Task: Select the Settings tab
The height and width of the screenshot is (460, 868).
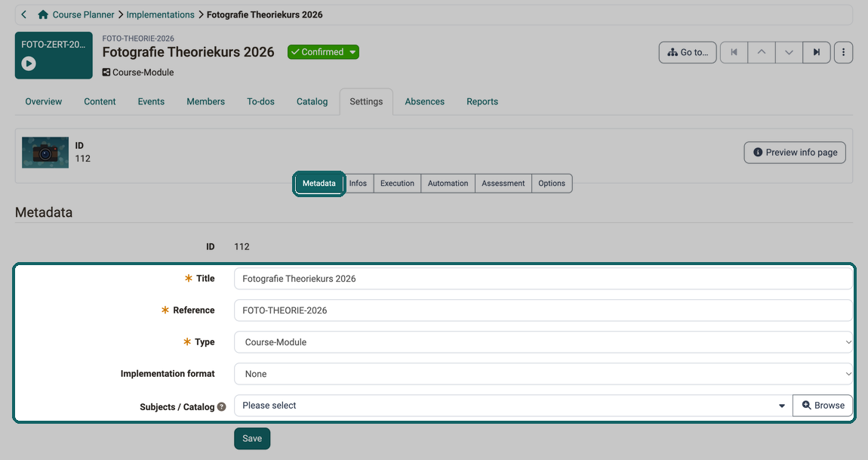Action: click(366, 101)
